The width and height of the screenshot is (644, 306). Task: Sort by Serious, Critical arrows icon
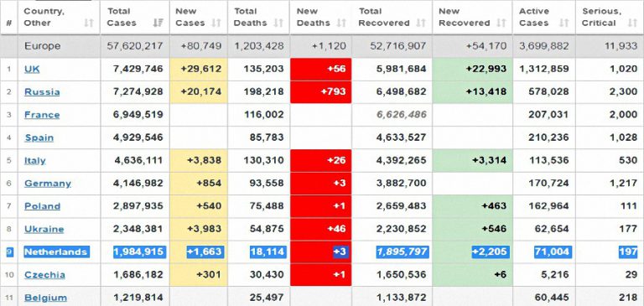click(632, 23)
